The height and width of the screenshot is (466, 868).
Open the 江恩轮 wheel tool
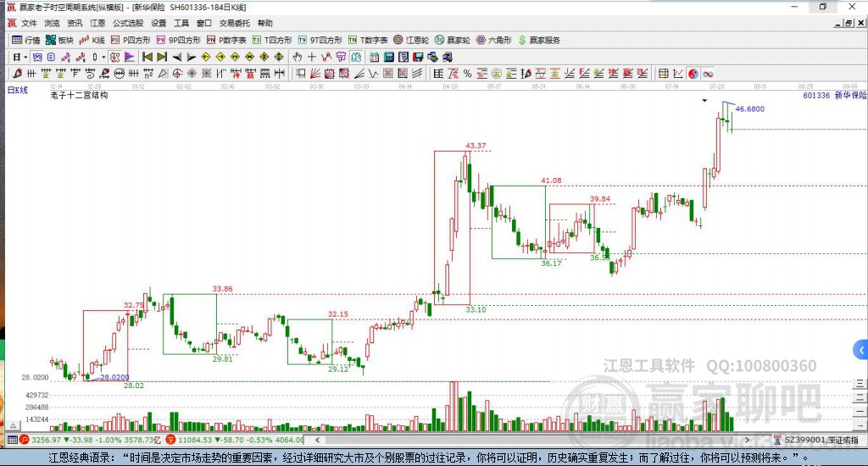[x=411, y=40]
